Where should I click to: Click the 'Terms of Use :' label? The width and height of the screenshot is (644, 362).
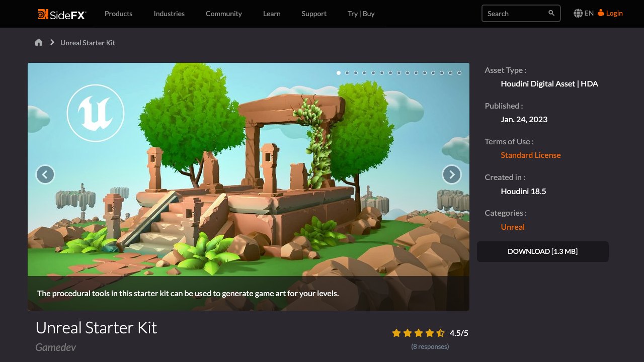(509, 141)
